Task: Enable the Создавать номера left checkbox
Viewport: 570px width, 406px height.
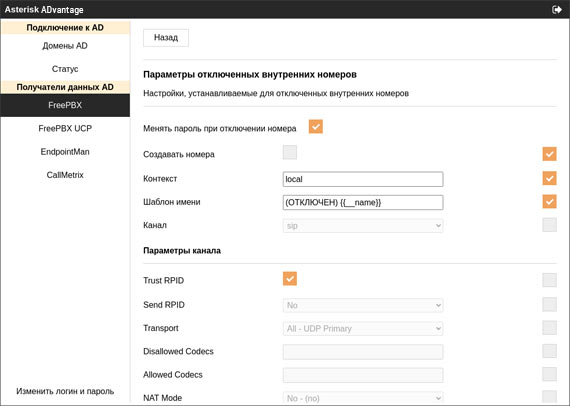Action: (x=290, y=153)
